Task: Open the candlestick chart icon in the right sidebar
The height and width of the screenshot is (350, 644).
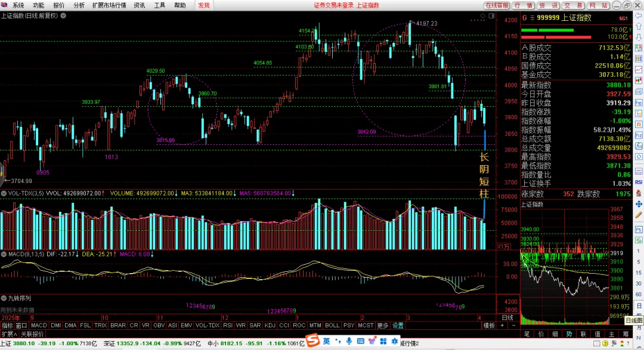Action: [639, 80]
